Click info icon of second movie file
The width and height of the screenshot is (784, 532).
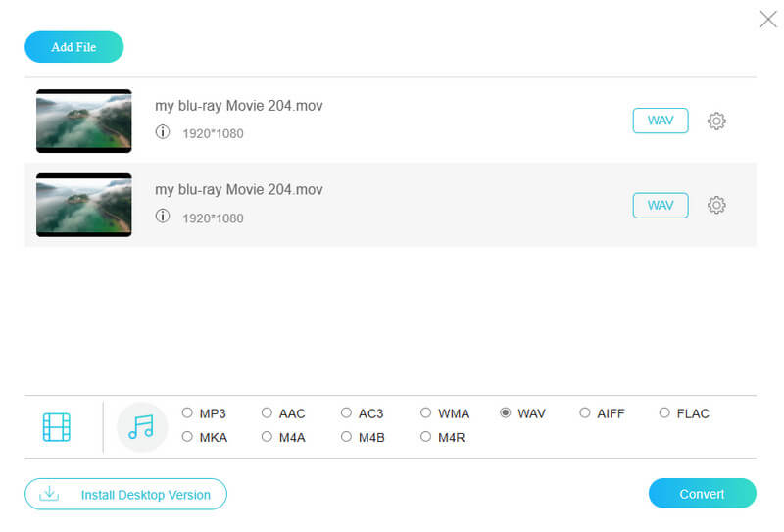tap(163, 217)
